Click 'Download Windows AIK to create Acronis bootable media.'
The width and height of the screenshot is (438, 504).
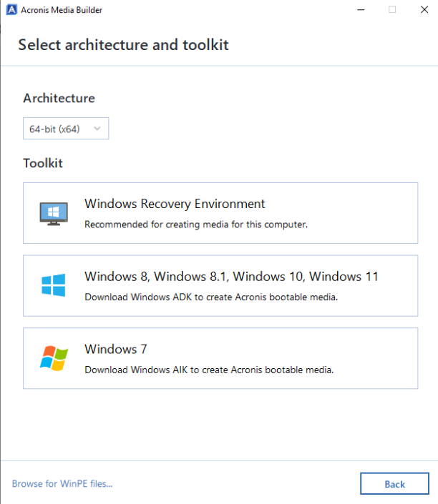click(x=209, y=370)
